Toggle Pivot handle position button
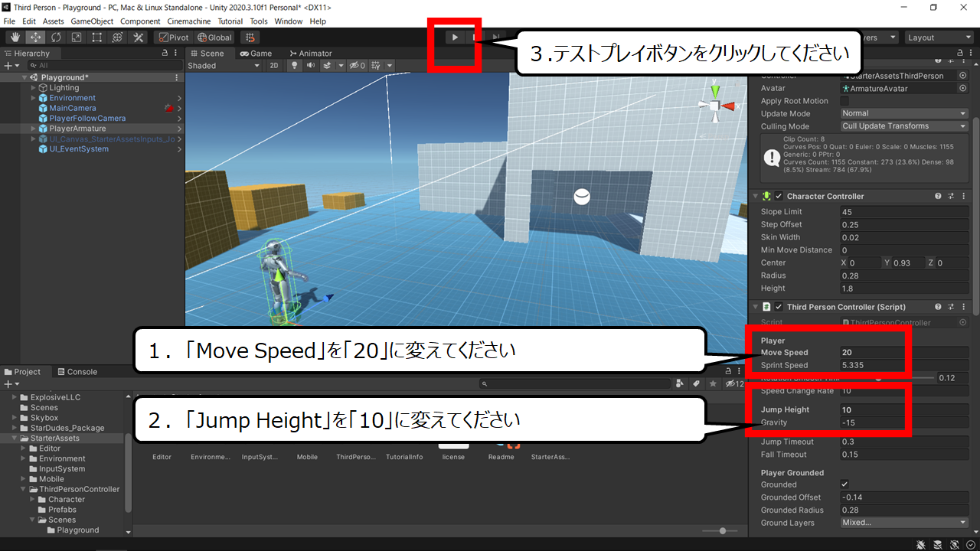Screen dimensions: 980x551 tap(174, 37)
